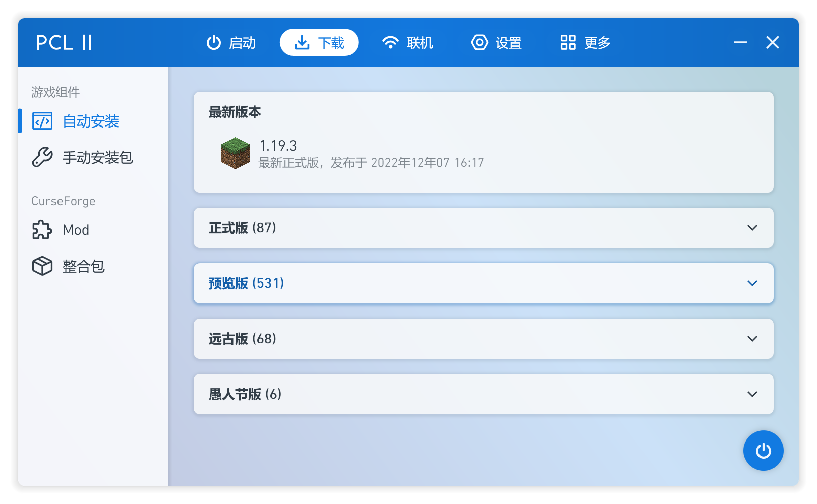This screenshot has width=817, height=504.
Task: Select the 自动安装 sidebar icon
Action: point(42,121)
